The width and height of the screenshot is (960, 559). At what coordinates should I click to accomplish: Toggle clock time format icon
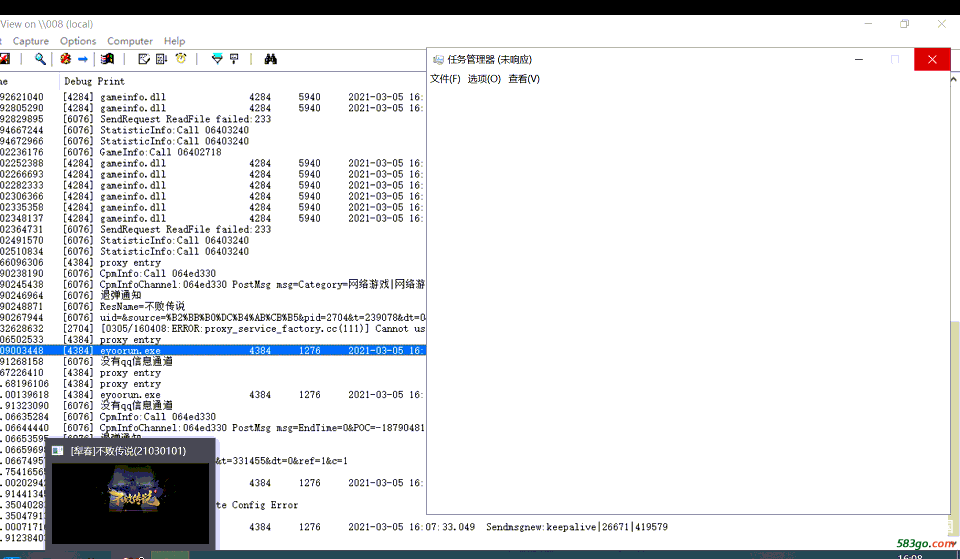181,59
